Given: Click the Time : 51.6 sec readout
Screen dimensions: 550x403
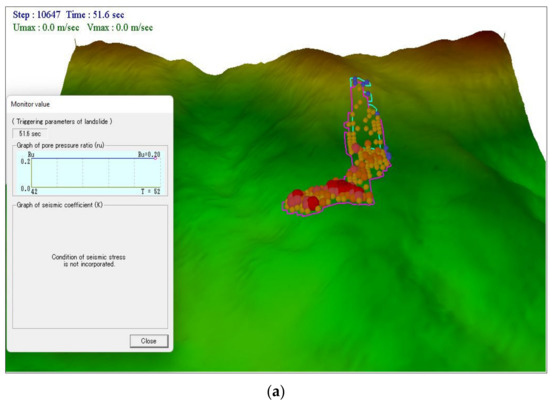Looking at the screenshot, I should 95,15.
